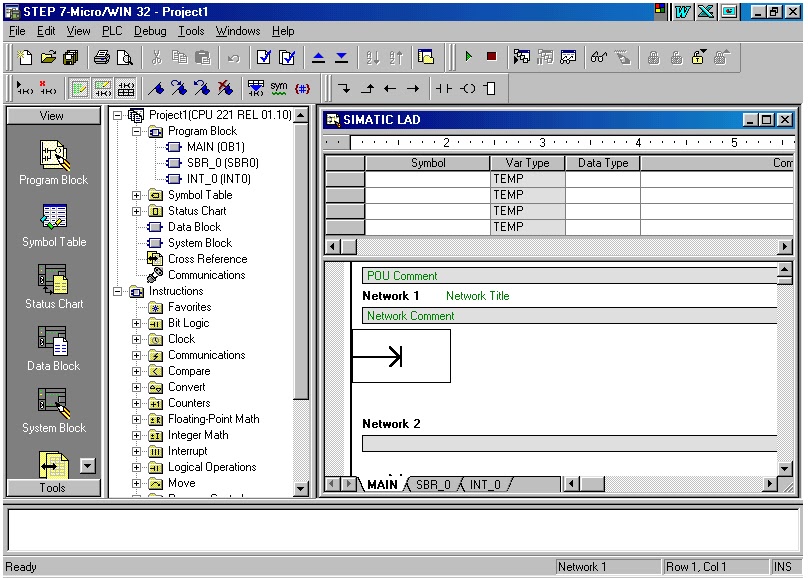Open the Windows menu
This screenshot has height=578, width=808.
click(x=238, y=31)
